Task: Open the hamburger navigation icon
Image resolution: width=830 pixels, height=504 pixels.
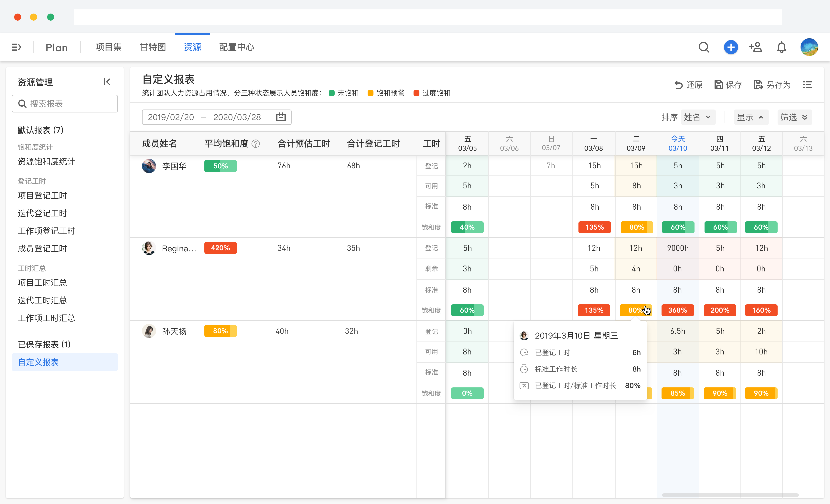Action: pyautogui.click(x=16, y=47)
